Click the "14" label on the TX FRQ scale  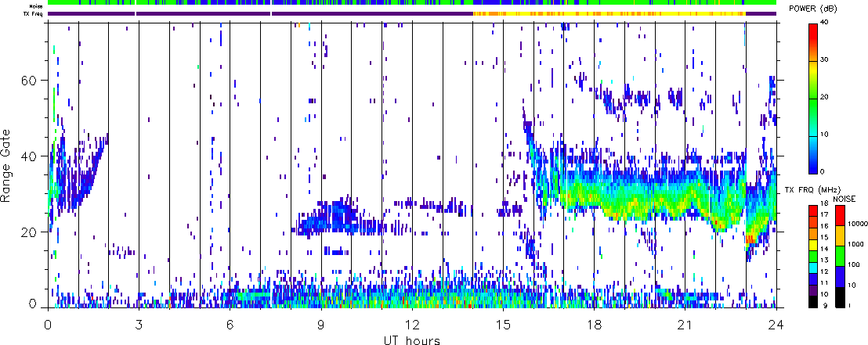(x=824, y=249)
